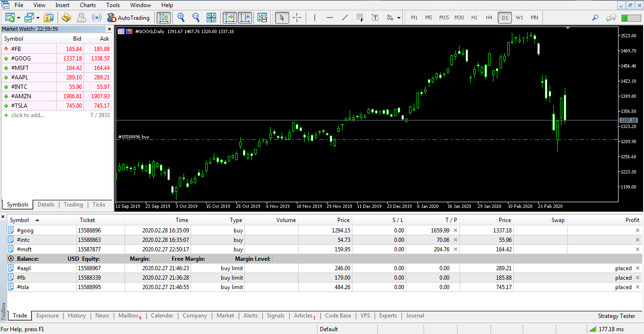Select the Fibonacci retracement tool
Viewport: 644px width, 334px height.
[360, 18]
